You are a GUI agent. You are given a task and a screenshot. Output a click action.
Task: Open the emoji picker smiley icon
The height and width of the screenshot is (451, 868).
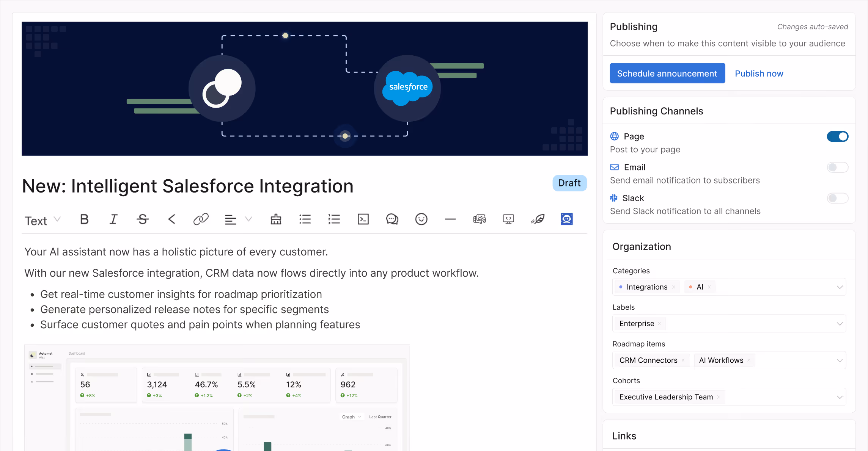tap(421, 219)
